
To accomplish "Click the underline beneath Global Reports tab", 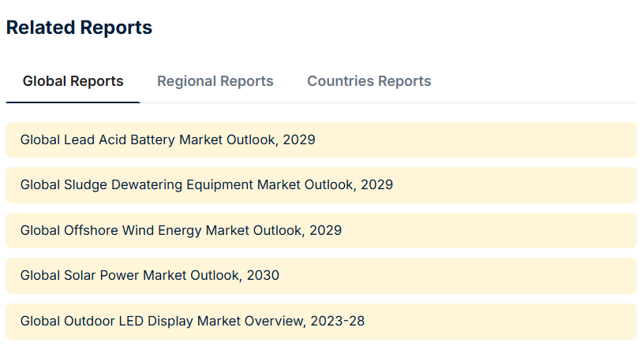I will pyautogui.click(x=73, y=102).
